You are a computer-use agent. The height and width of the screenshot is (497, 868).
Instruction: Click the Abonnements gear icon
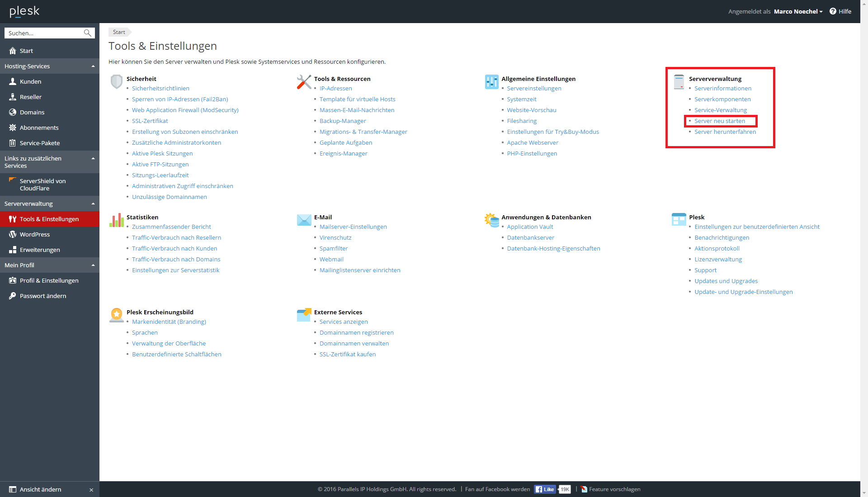pos(13,128)
